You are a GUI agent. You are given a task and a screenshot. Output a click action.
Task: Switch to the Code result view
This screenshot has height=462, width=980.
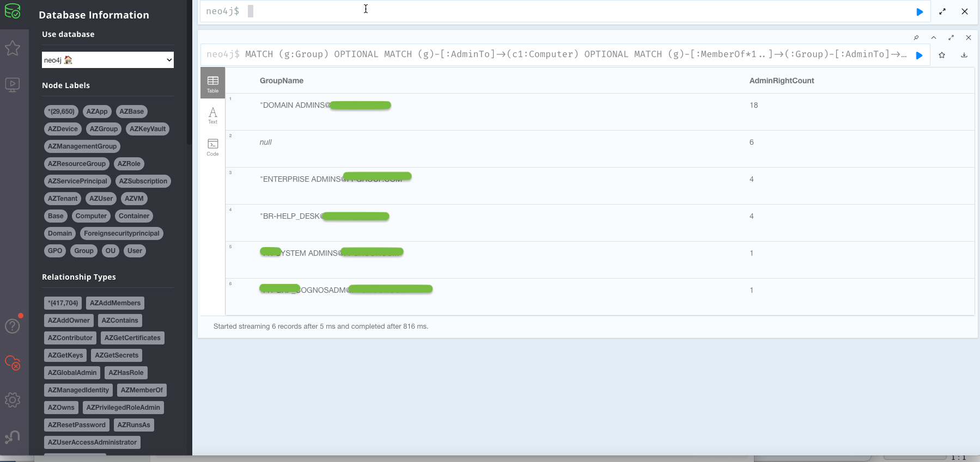click(x=212, y=147)
